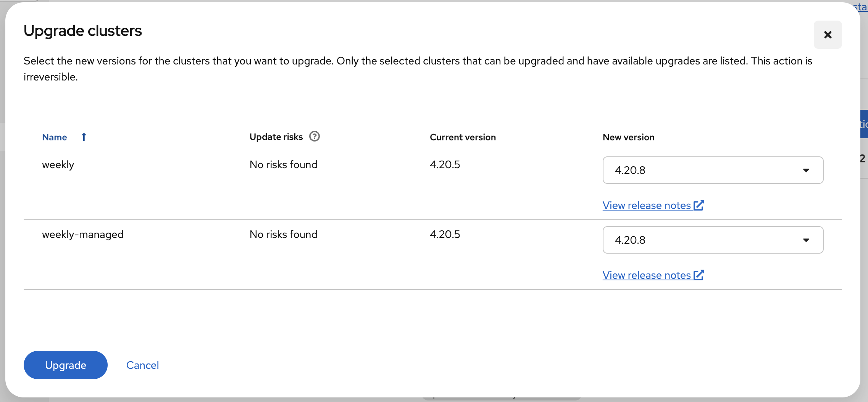The height and width of the screenshot is (402, 868).
Task: View release notes for the weekly cluster
Action: click(x=647, y=206)
